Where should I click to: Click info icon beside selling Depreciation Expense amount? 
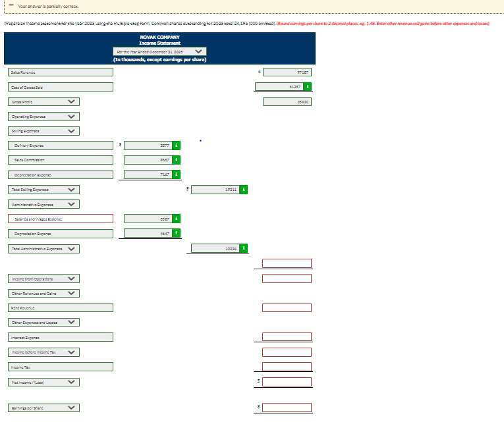[x=176, y=174]
